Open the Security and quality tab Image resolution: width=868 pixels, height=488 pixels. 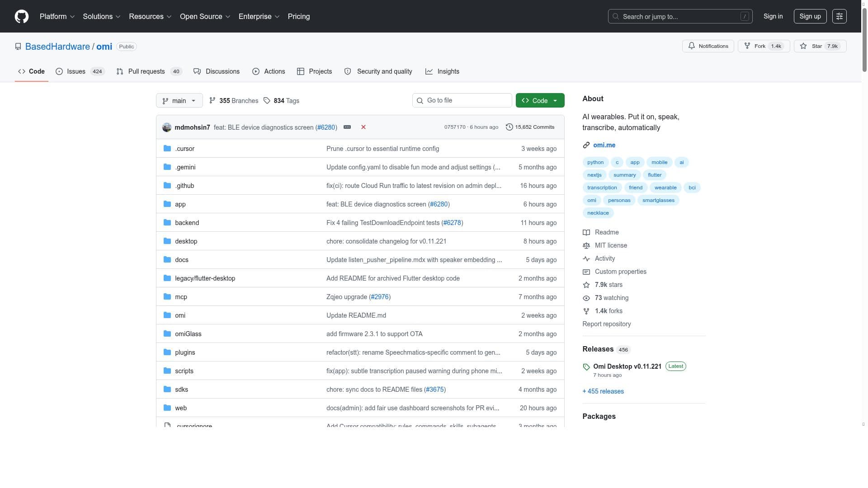click(378, 71)
